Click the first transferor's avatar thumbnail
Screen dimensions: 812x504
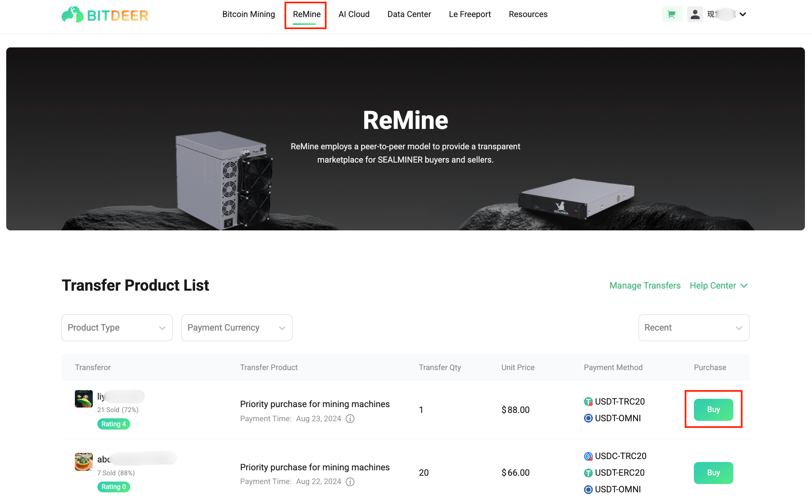click(84, 399)
